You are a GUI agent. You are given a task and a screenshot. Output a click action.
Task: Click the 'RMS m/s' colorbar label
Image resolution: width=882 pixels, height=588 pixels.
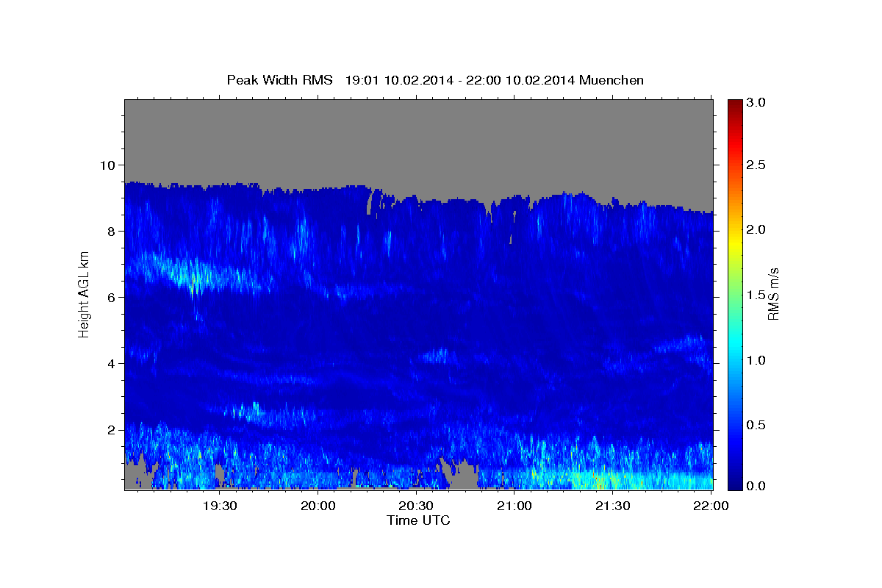[773, 294]
